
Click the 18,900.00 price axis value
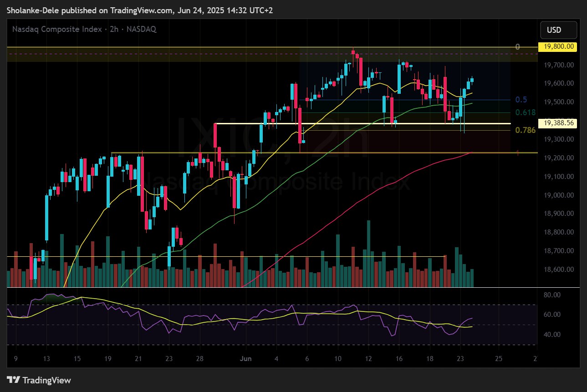coord(558,214)
